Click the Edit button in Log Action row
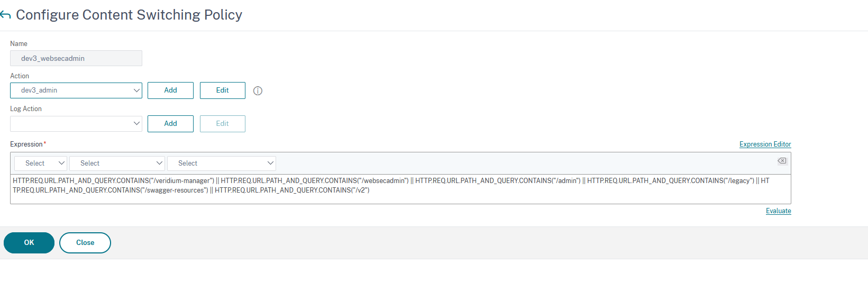Viewport: 868px width, 291px height. point(222,124)
